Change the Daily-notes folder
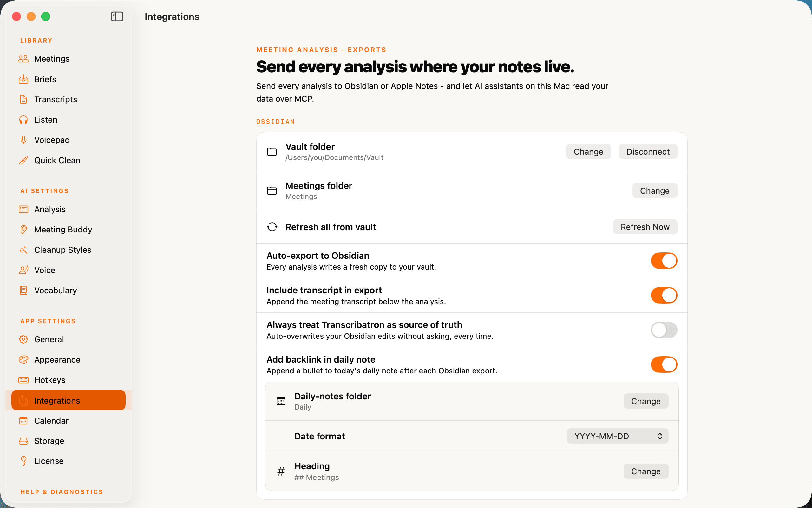This screenshot has height=508, width=812. click(x=645, y=401)
